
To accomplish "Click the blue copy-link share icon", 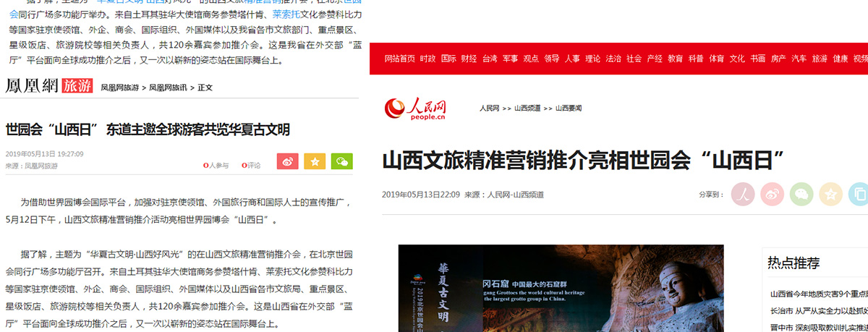I will 858,194.
